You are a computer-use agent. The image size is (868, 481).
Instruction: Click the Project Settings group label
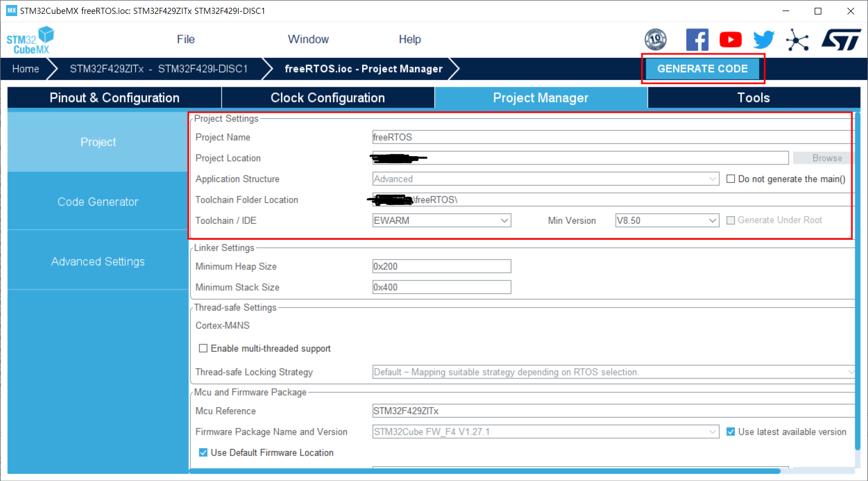point(227,119)
